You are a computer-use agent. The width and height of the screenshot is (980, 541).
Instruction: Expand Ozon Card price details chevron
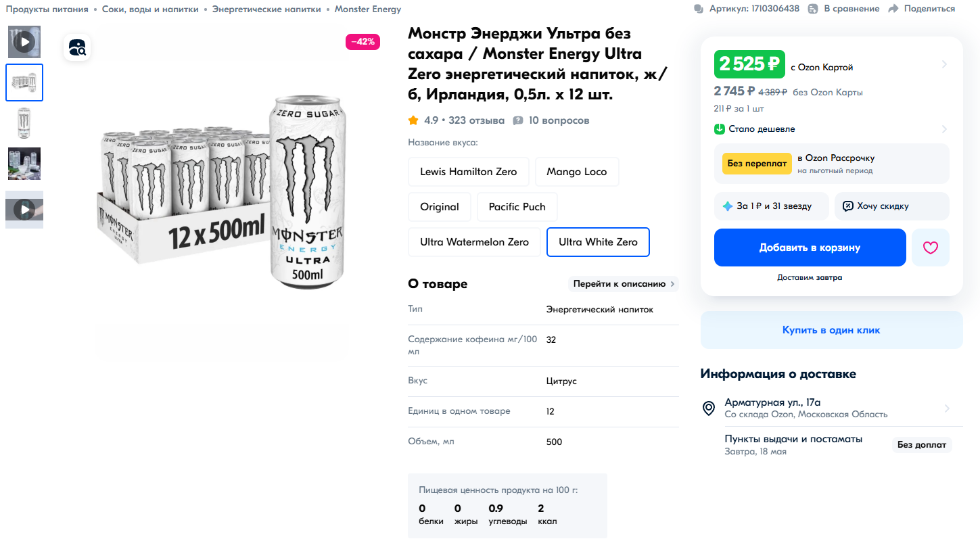tap(944, 65)
